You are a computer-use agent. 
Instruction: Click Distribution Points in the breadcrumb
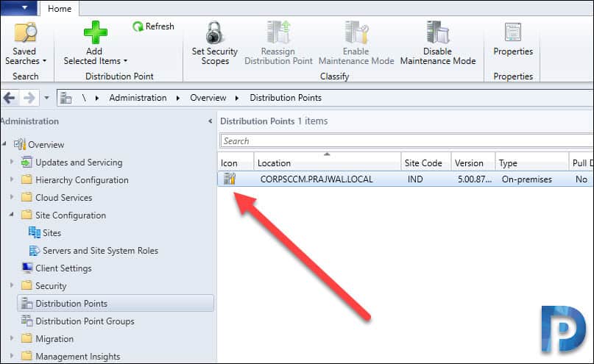pos(286,98)
